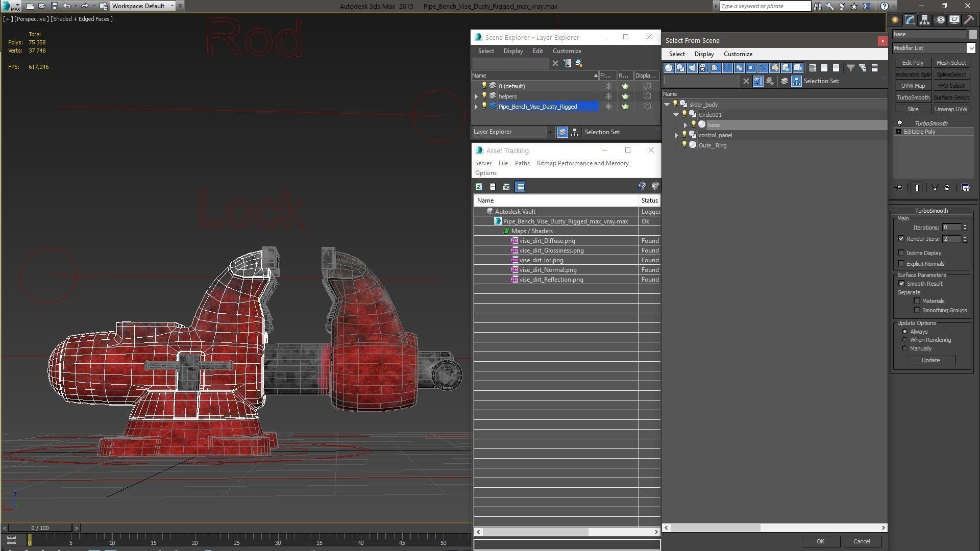Toggle Display Cameras filter in Select From Scene
The image size is (980, 551).
coord(704,68)
